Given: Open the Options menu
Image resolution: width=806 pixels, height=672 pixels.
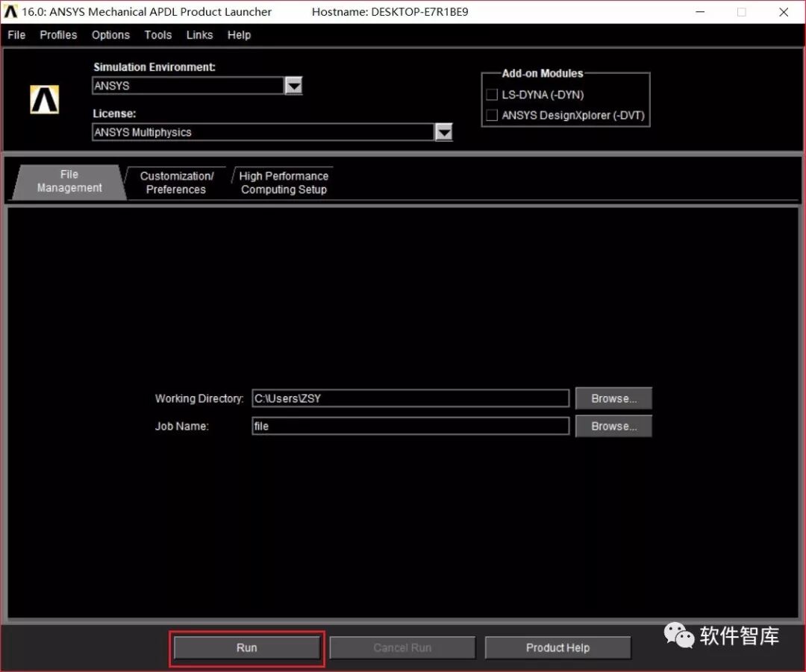Looking at the screenshot, I should 110,35.
